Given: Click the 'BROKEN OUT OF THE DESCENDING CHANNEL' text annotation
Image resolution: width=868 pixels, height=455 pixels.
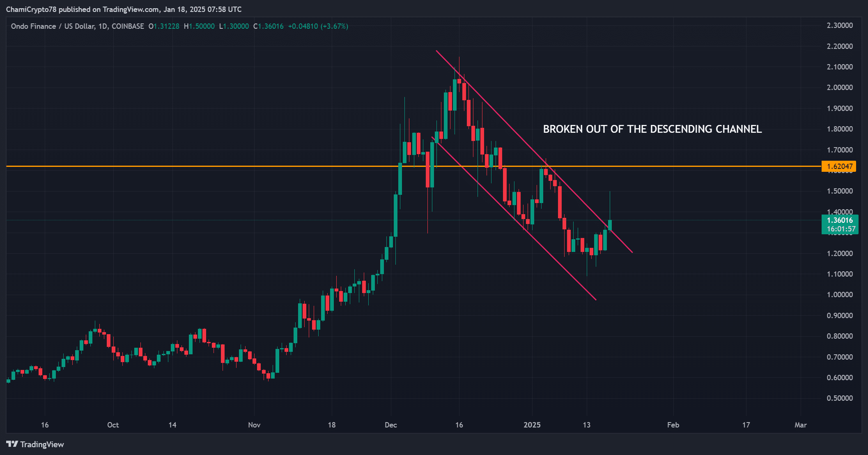Looking at the screenshot, I should [x=652, y=129].
